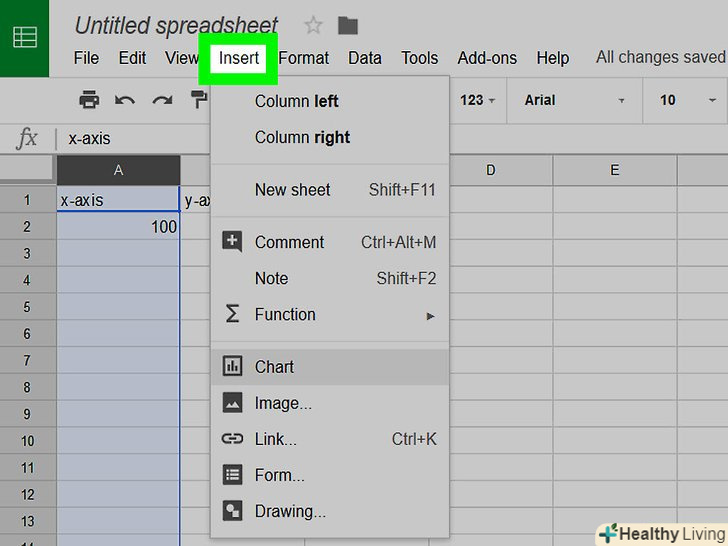Choose Image... from the Insert menu
Image resolution: width=728 pixels, height=546 pixels.
283,403
